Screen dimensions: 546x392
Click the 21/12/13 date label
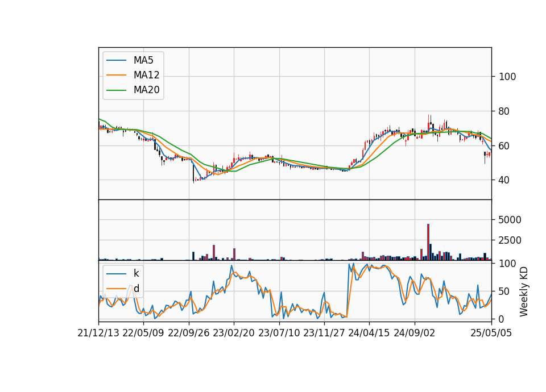point(98,333)
